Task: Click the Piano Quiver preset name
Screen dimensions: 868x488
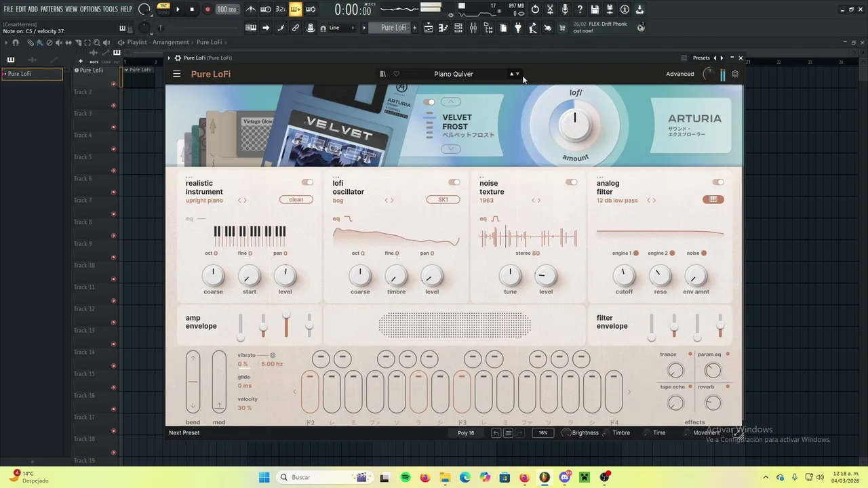Action: coord(454,74)
